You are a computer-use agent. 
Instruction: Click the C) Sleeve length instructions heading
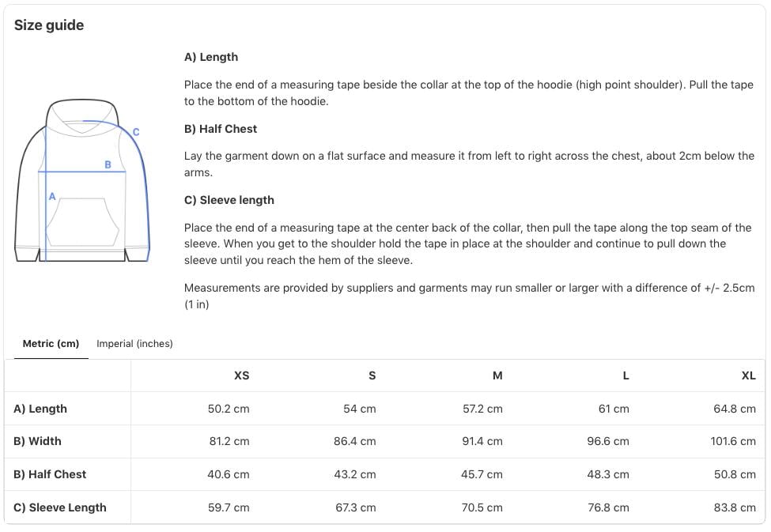(x=229, y=200)
